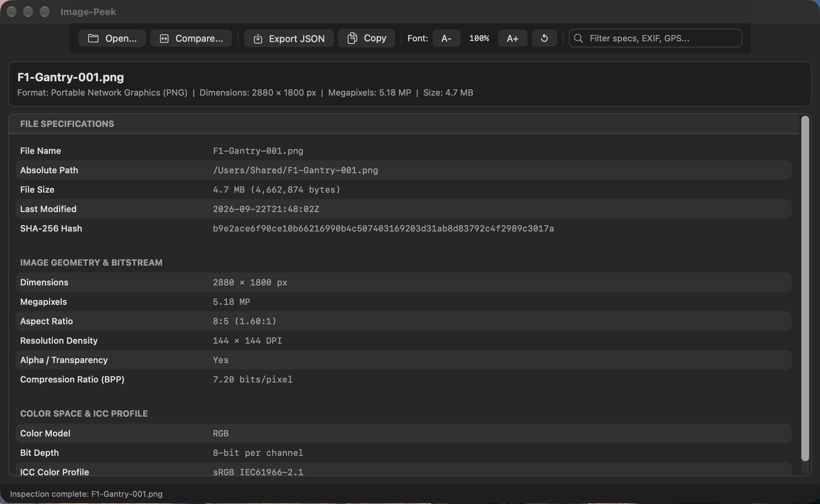Screen dimensions: 820x504
Task: Click the magnifier icon in filter field
Action: [x=578, y=38]
